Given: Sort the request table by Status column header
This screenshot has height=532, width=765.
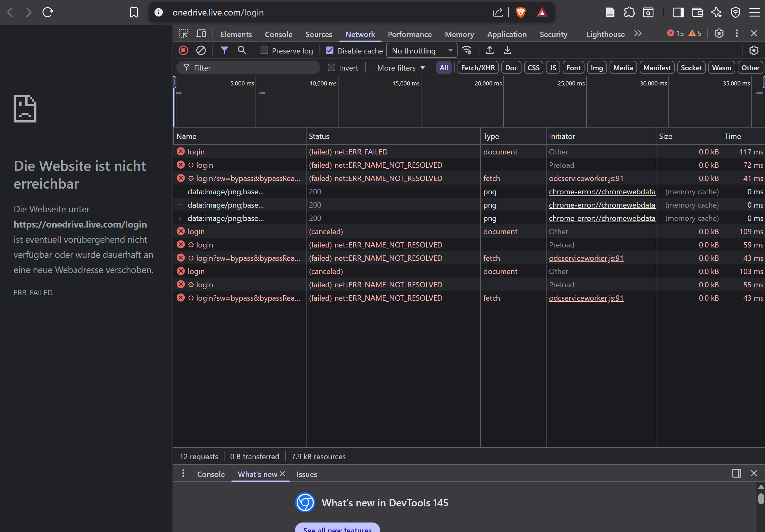Looking at the screenshot, I should [393, 136].
